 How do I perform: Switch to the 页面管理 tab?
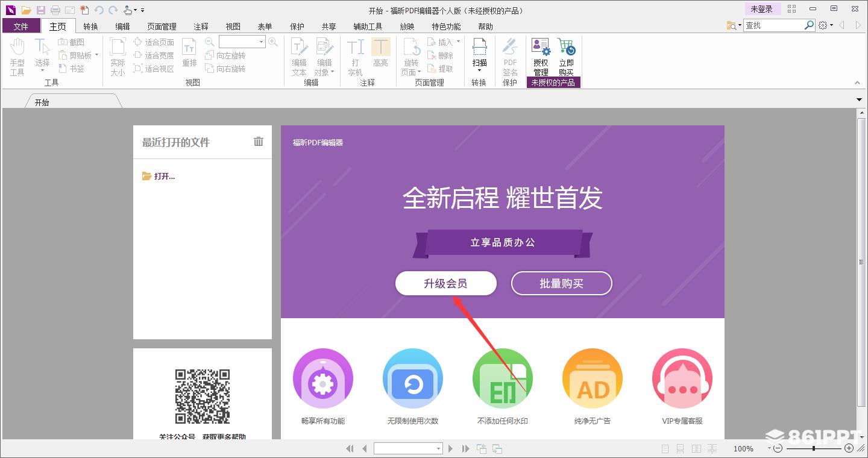162,27
